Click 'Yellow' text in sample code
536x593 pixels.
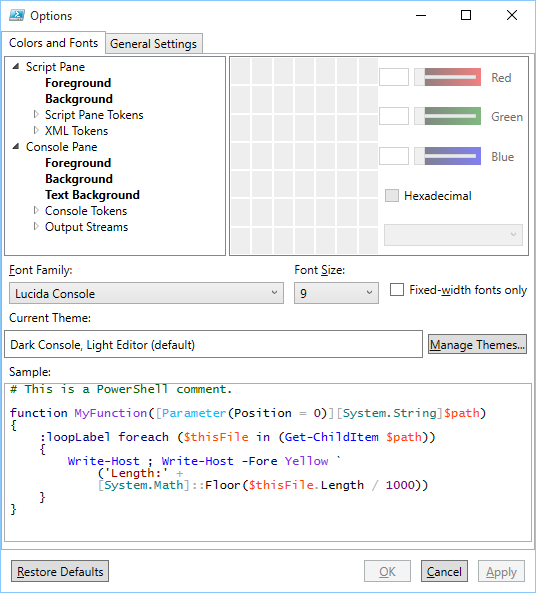pyautogui.click(x=306, y=461)
